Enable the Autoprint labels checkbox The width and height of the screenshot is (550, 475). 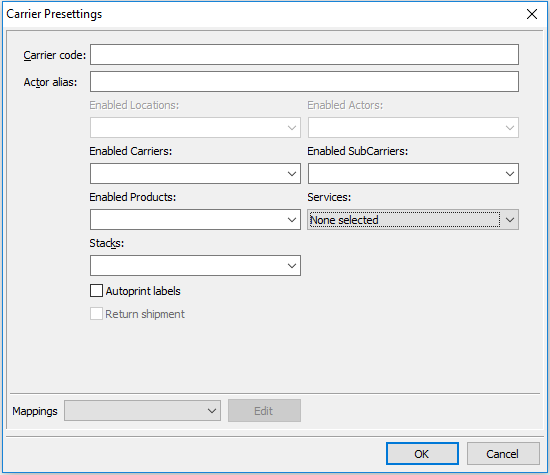pyautogui.click(x=96, y=291)
